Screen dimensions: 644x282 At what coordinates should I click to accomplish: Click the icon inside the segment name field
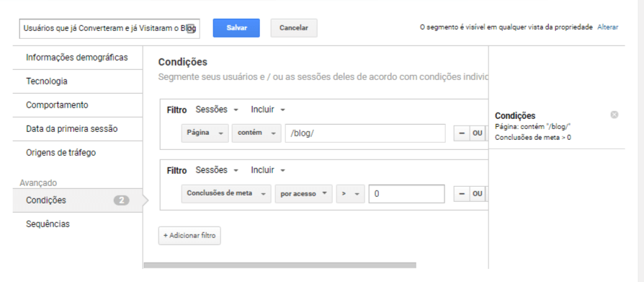tap(191, 28)
